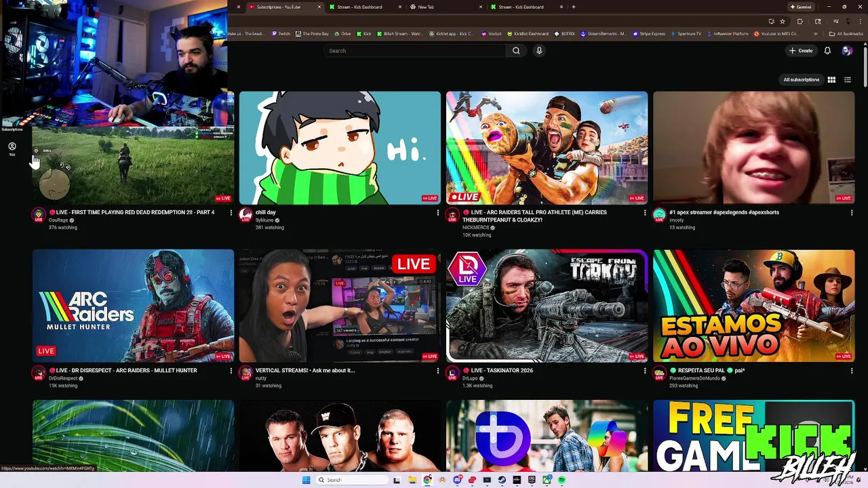
Task: Play the ARC Raiders Mullet Hunter thumbnail
Action: click(x=133, y=306)
